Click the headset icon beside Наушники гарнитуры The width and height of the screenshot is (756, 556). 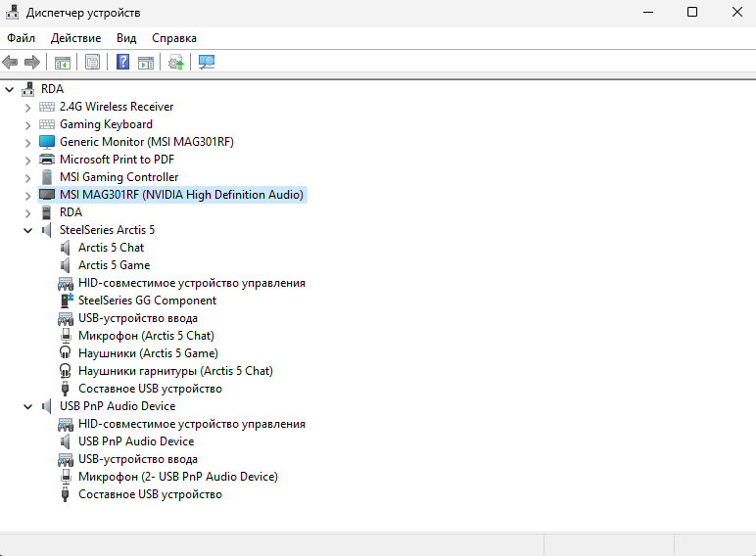click(65, 371)
